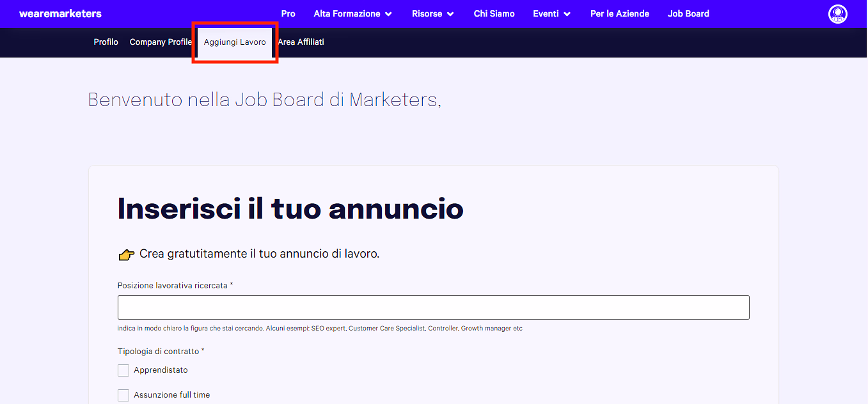Open the astronaut profile account icon
This screenshot has height=404, width=868.
tap(838, 13)
